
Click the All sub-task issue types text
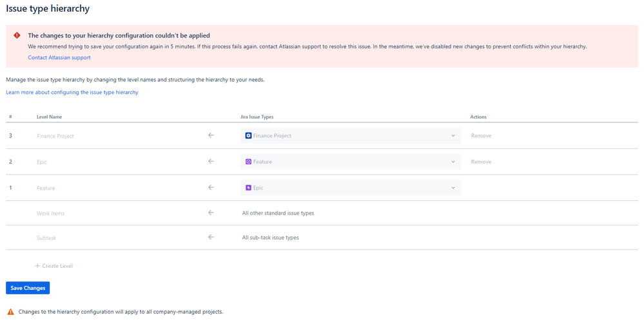tap(270, 238)
